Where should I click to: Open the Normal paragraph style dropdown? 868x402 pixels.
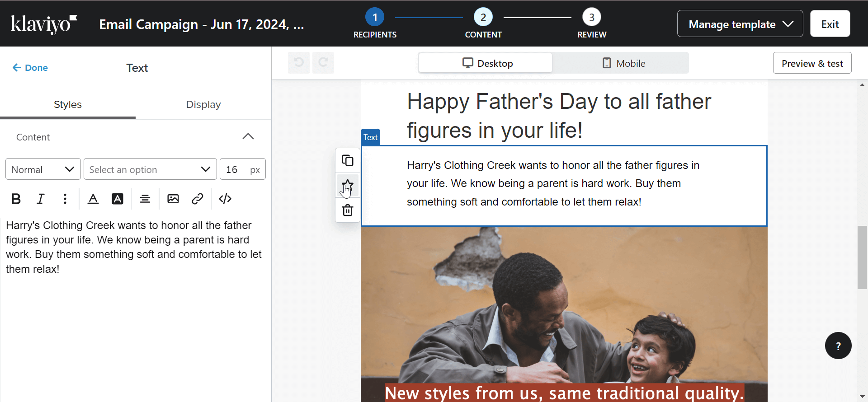[x=43, y=169]
